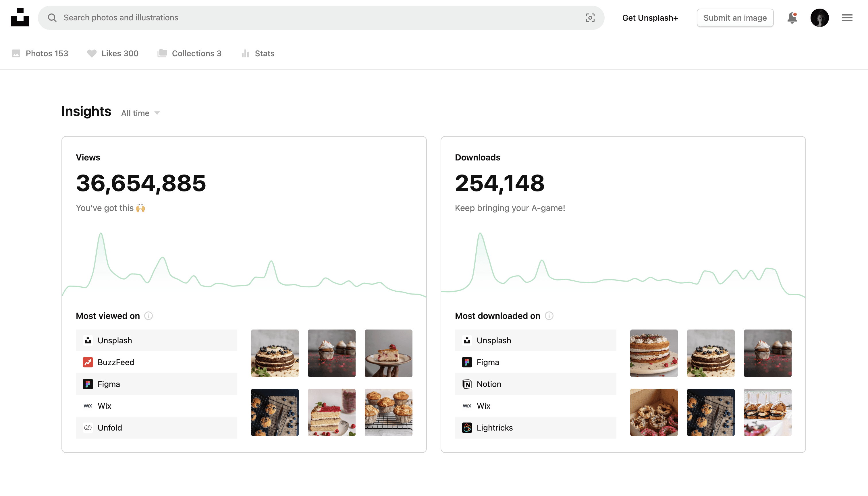Open the Likes 300 tab
Viewport: 868px width, 496px height.
pos(113,53)
